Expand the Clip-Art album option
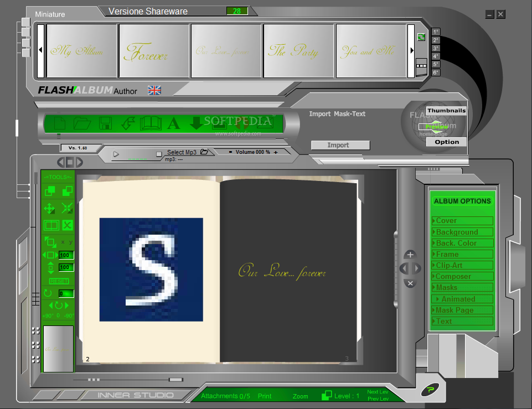The width and height of the screenshot is (532, 409). 462,265
